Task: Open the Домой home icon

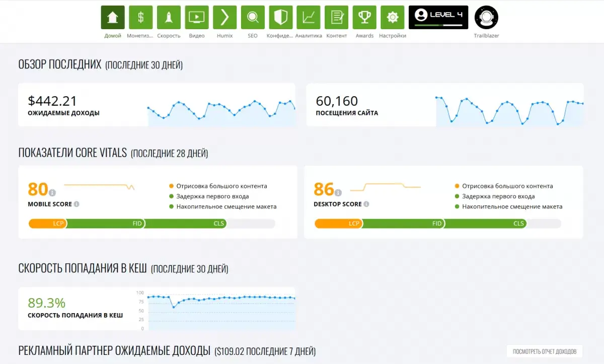Action: (x=113, y=18)
